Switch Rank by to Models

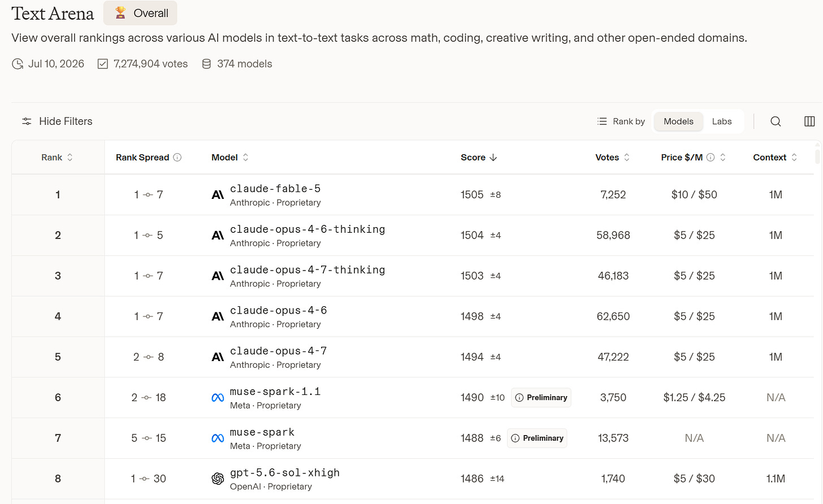pos(678,121)
